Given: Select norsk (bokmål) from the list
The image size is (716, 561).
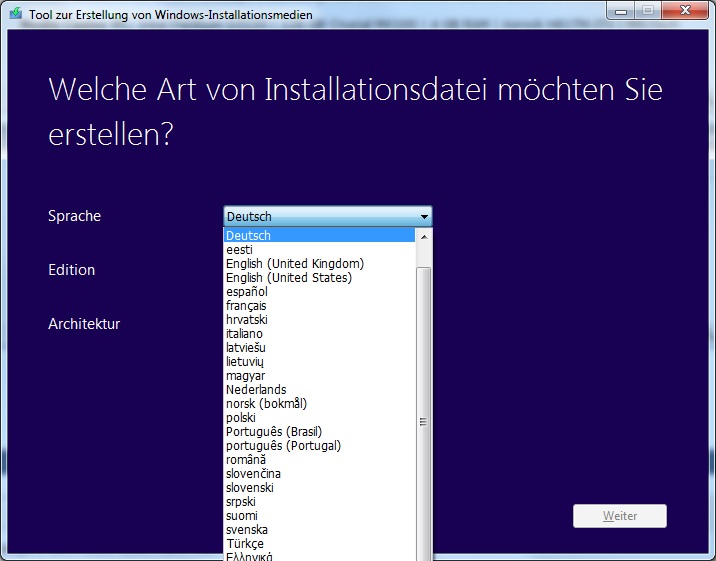Looking at the screenshot, I should 320,404.
